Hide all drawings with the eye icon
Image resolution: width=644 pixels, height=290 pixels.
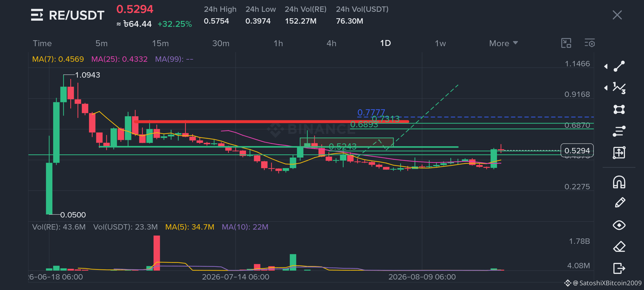619,225
